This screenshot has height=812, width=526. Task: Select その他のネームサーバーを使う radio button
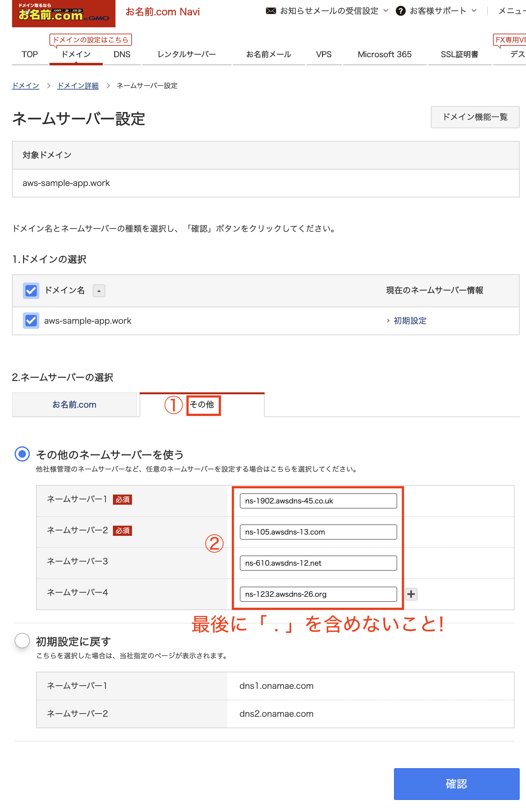click(x=22, y=454)
